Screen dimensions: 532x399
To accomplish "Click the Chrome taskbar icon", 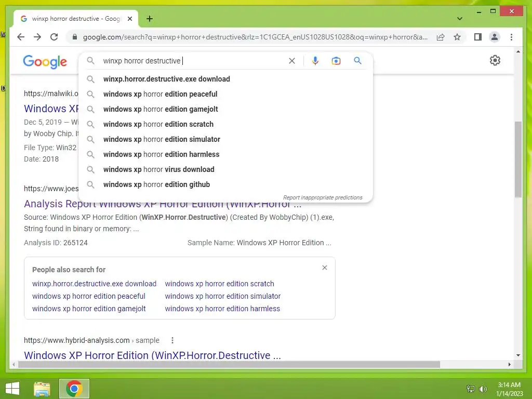I will 74,389.
